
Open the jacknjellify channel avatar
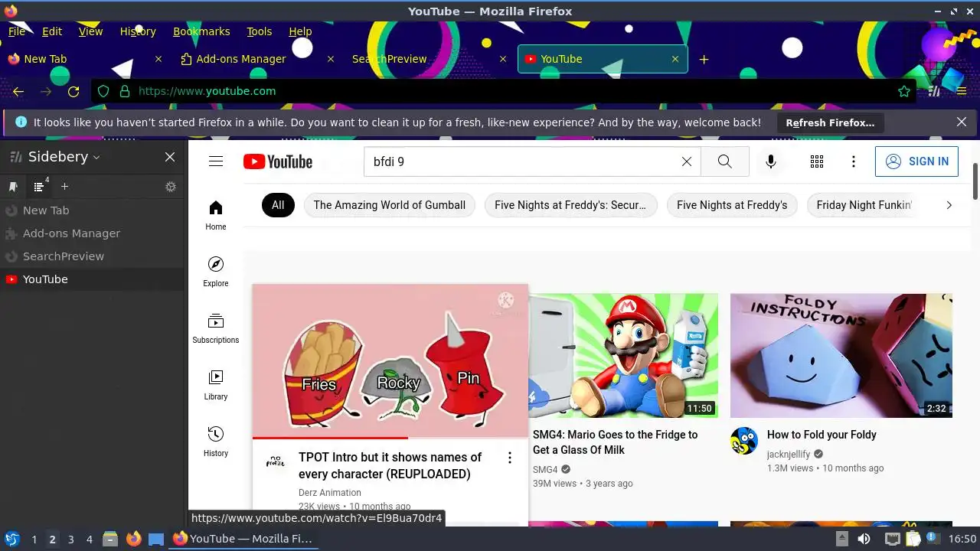[x=744, y=441]
